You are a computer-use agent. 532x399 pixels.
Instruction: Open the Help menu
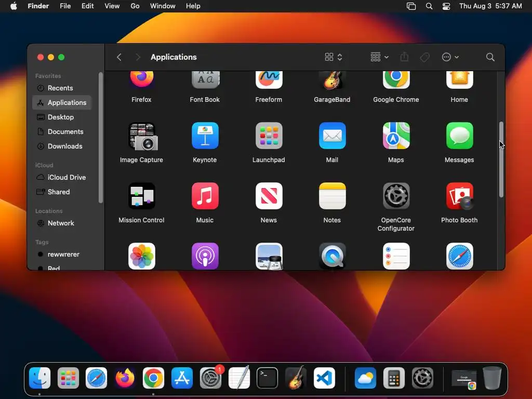click(193, 6)
